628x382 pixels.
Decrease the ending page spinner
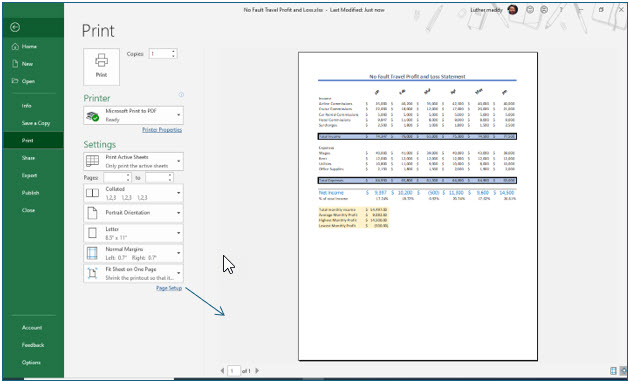(170, 180)
